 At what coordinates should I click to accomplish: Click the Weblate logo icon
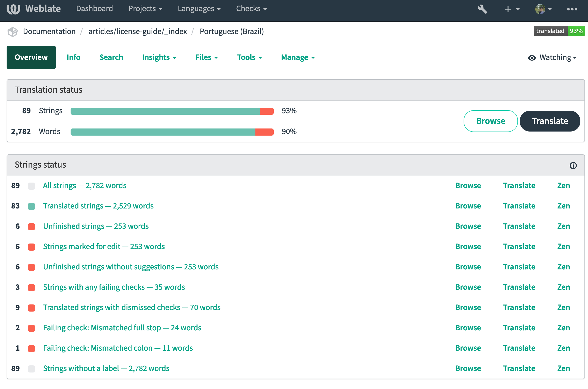point(13,9)
